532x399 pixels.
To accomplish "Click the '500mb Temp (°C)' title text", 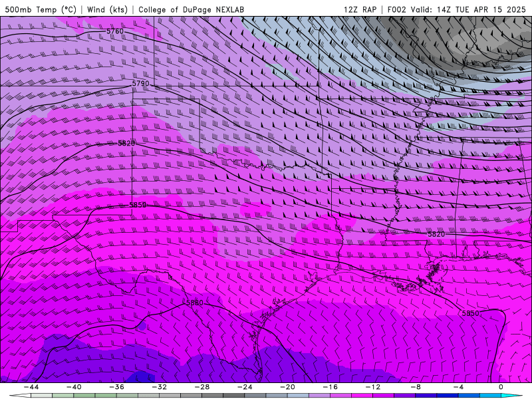I will click(41, 9).
